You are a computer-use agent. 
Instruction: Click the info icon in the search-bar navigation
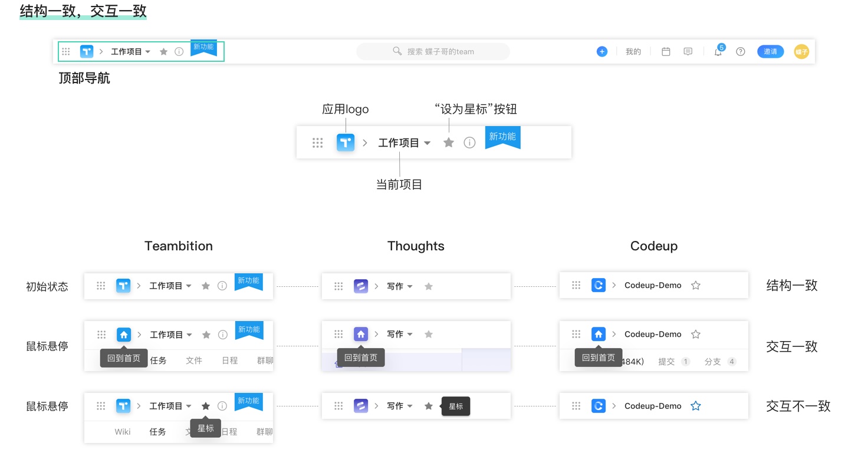[x=179, y=52]
